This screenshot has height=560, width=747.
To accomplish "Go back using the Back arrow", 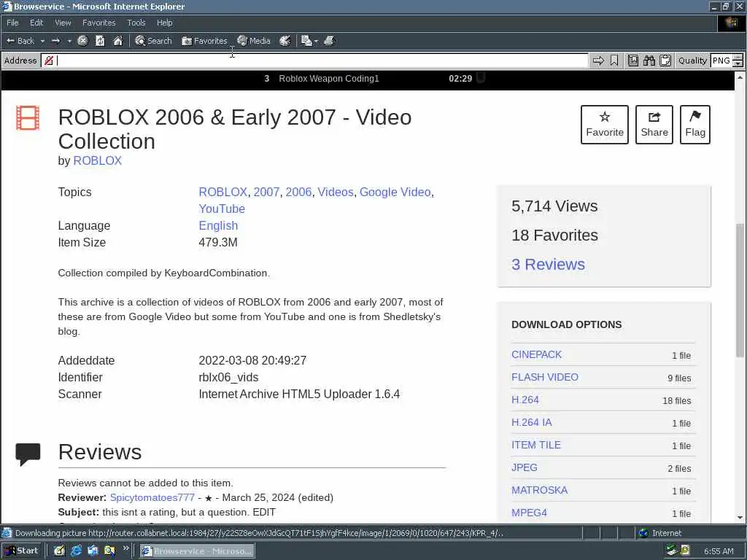I will [x=20, y=41].
